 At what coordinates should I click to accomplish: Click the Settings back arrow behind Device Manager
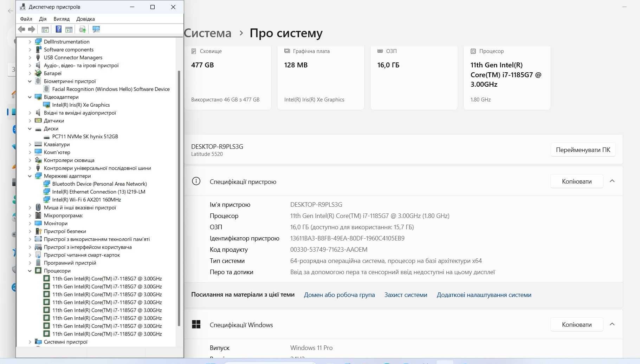point(11,11)
